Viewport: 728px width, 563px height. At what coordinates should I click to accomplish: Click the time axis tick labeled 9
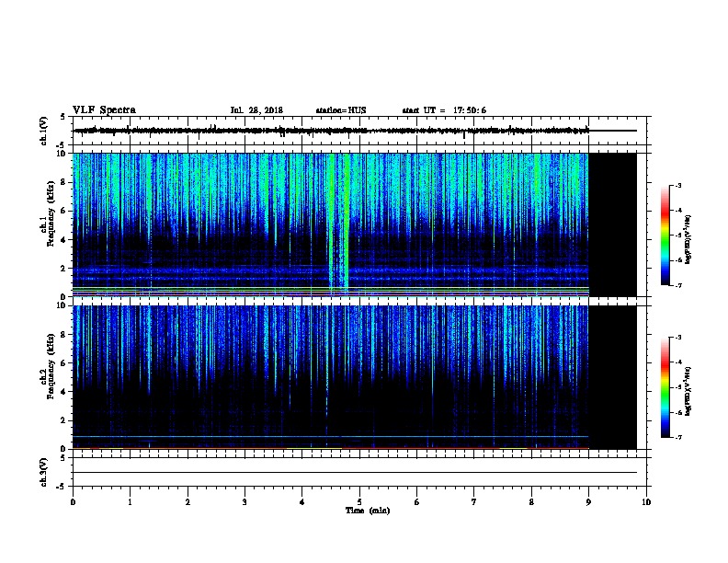tap(588, 502)
